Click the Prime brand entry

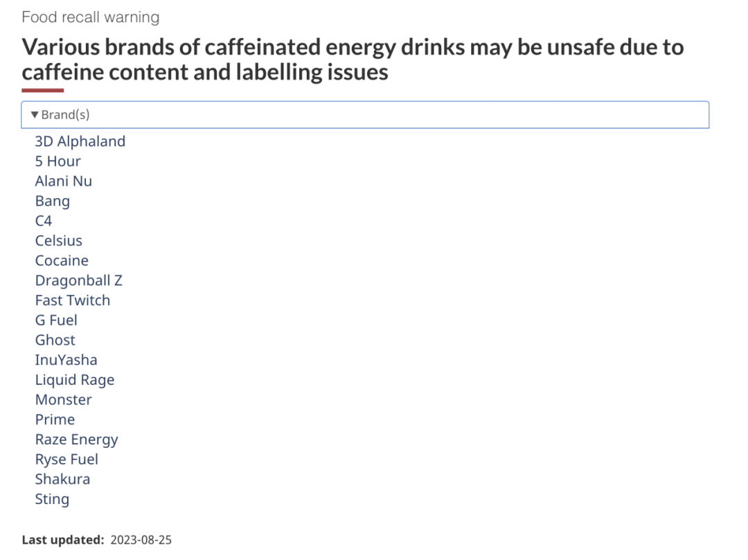click(x=55, y=420)
